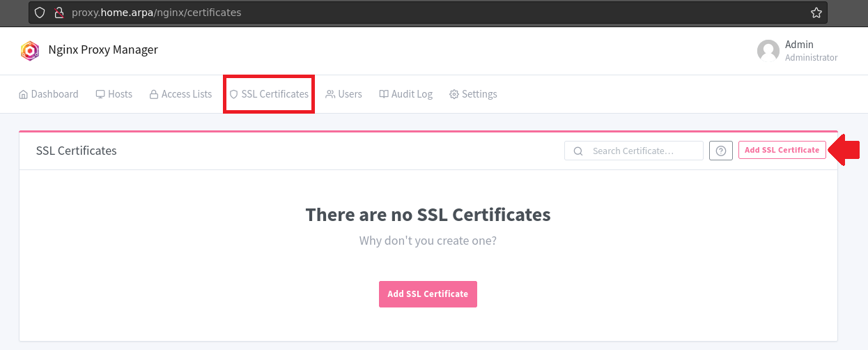The image size is (868, 350).
Task: Select the SSL Certificates tab
Action: 269,94
